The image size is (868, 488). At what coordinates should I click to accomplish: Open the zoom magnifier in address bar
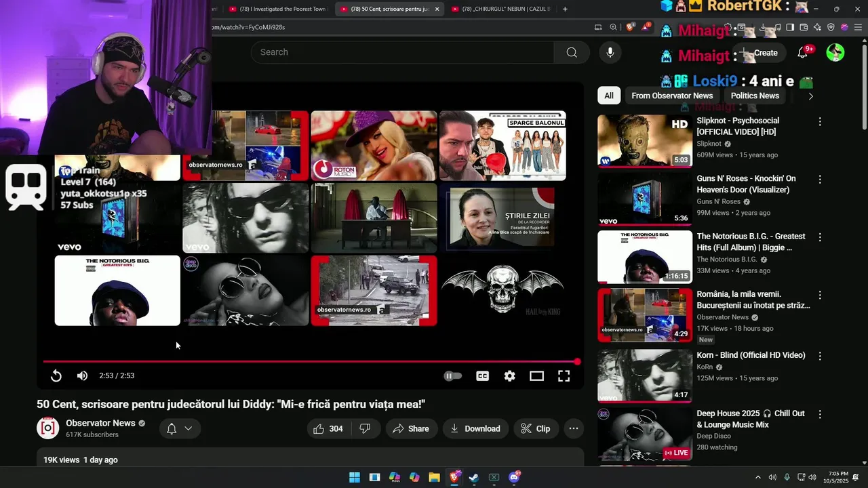tap(614, 27)
